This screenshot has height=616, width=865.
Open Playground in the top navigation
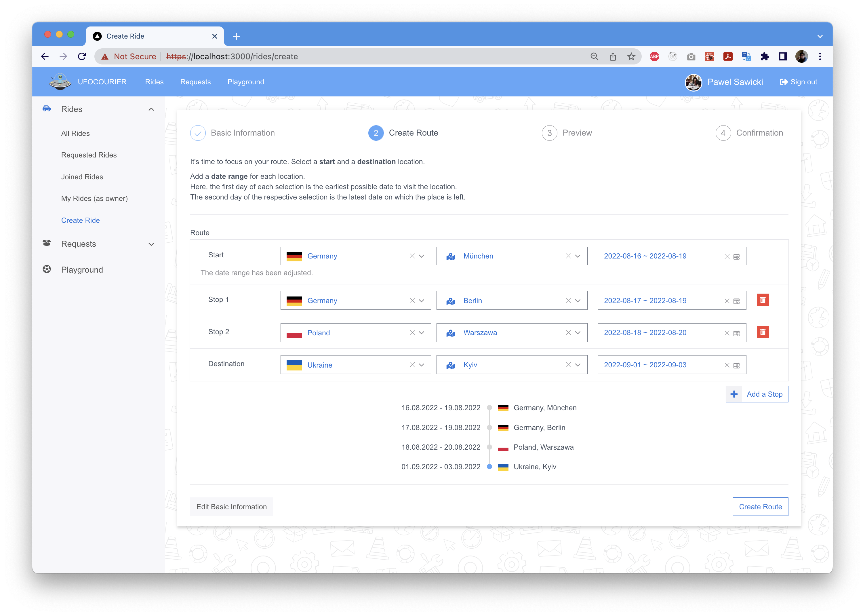click(245, 82)
